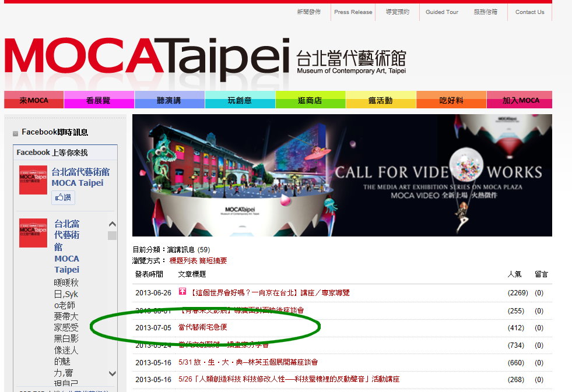The height and width of the screenshot is (392, 572).
Task: Click the 發表時間 column header
Action: coord(149,274)
